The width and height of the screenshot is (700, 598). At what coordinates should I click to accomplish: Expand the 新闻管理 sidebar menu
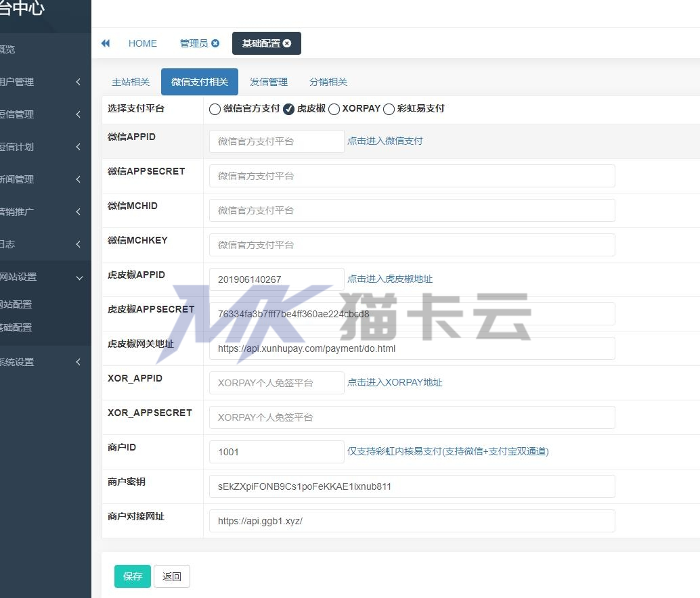click(x=45, y=179)
